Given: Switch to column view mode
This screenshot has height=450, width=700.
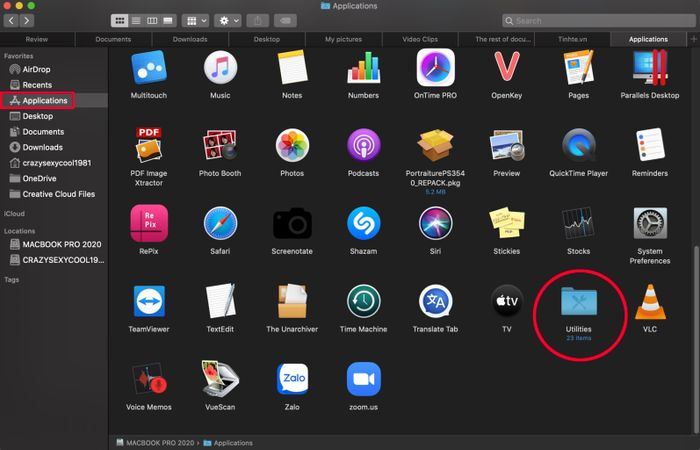Looking at the screenshot, I should click(152, 21).
